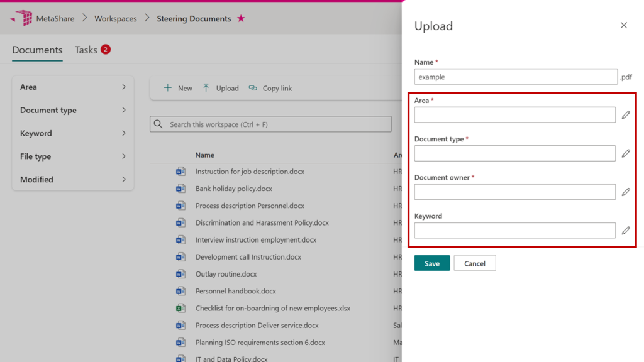Click the magnifier icon in workspace search

(158, 124)
